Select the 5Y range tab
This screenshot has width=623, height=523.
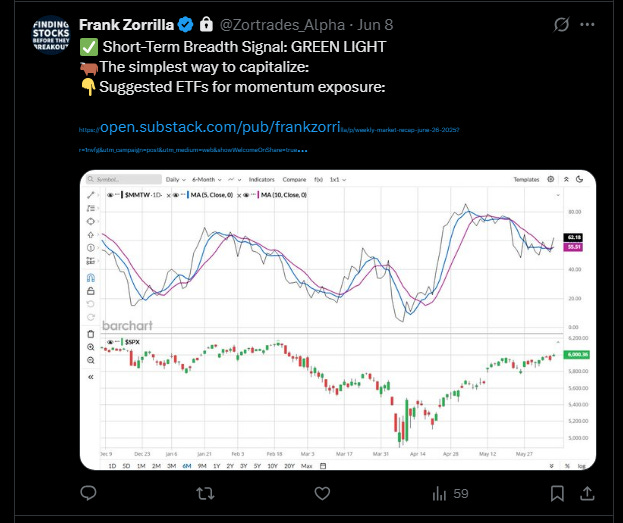pos(257,466)
